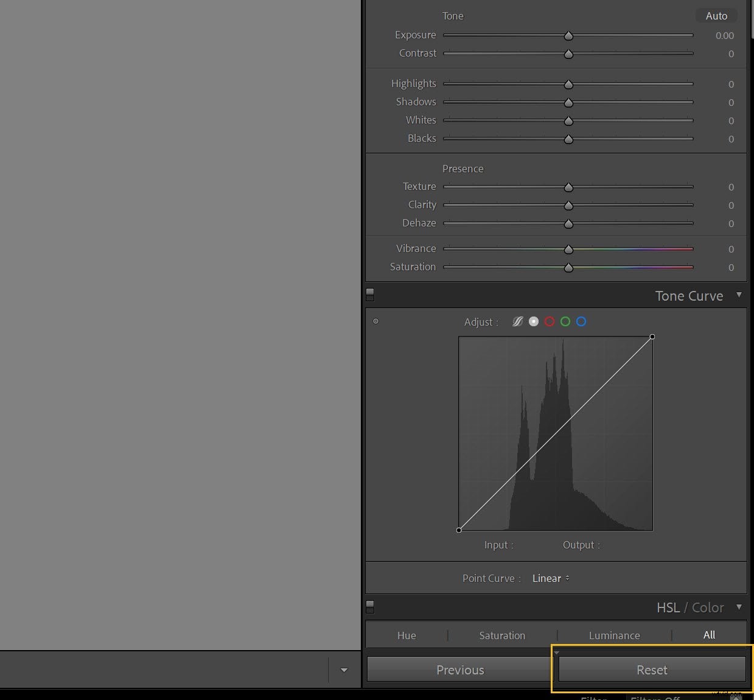Select the All tab in HSL panel
Viewport: 754px width, 700px height.
[x=709, y=635]
